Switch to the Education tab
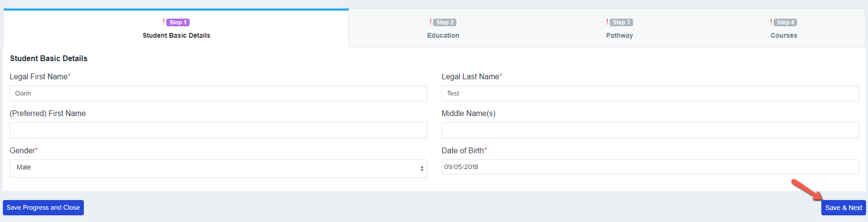This screenshot has width=868, height=222. coord(443,29)
